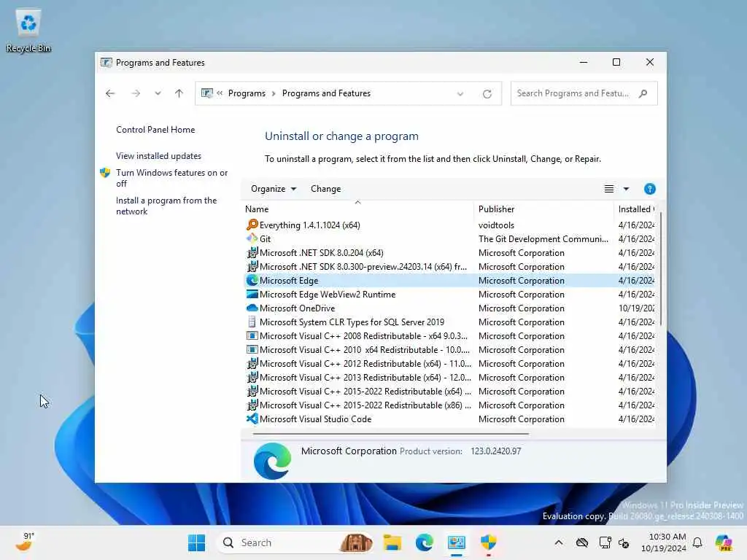This screenshot has width=747, height=560.
Task: Open the Organize menu
Action: [x=274, y=189]
